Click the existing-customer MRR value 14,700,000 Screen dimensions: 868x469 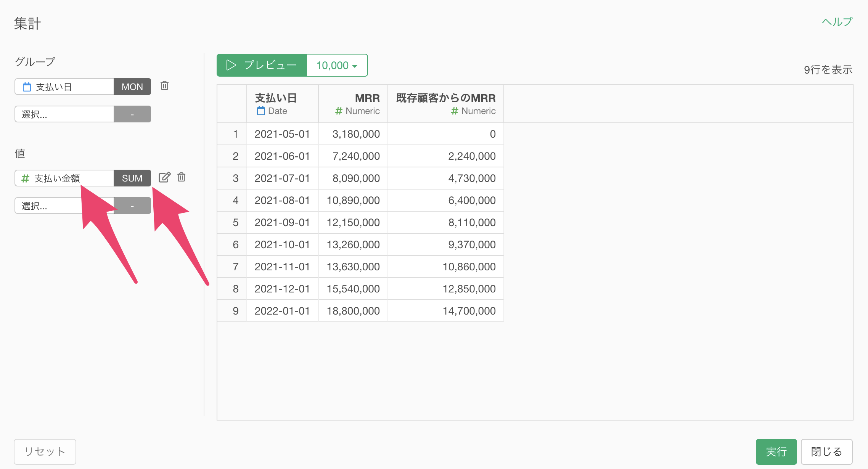coord(446,311)
